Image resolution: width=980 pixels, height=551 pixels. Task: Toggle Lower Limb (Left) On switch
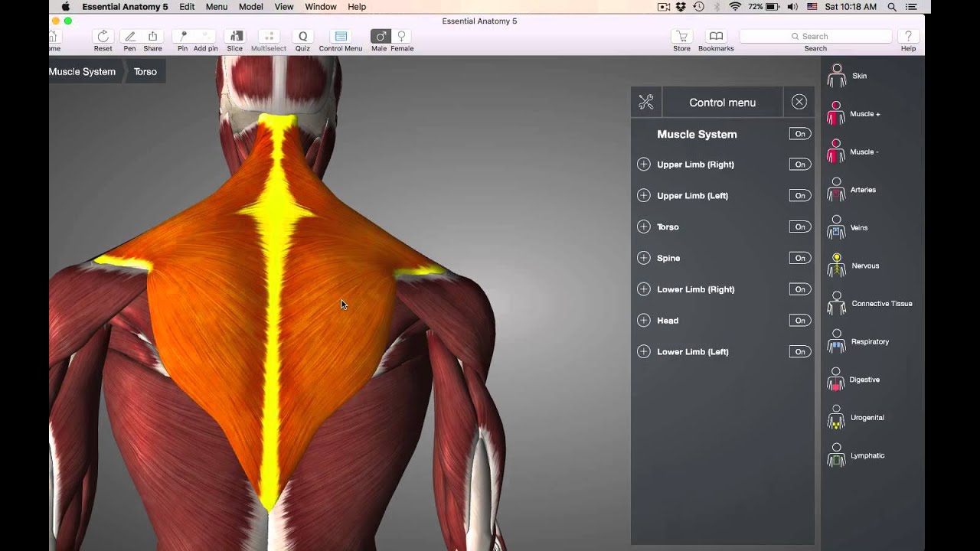tap(800, 352)
